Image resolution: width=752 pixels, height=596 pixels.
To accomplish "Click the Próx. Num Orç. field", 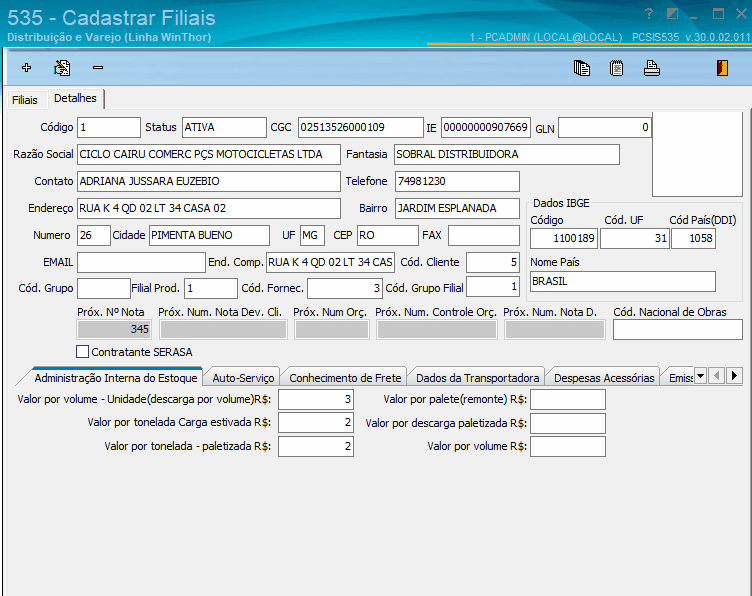I will 332,329.
